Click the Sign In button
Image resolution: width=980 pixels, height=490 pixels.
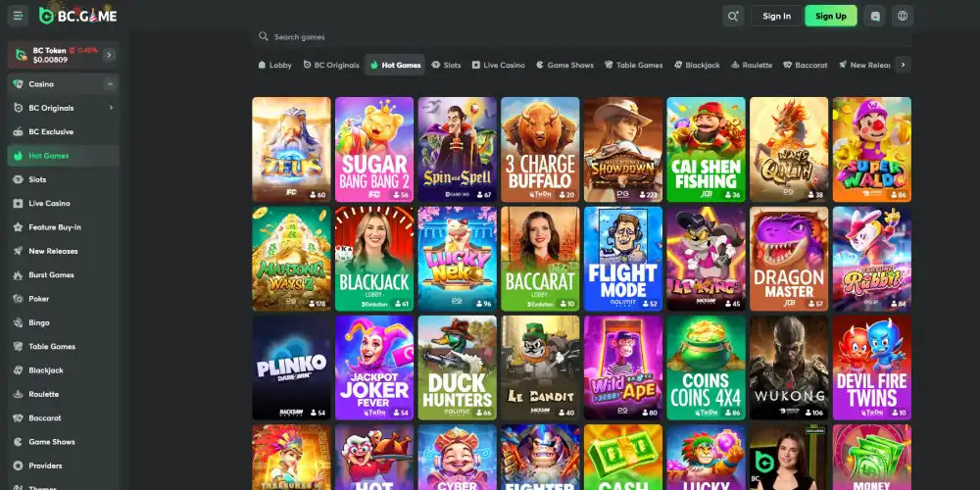[x=776, y=16]
